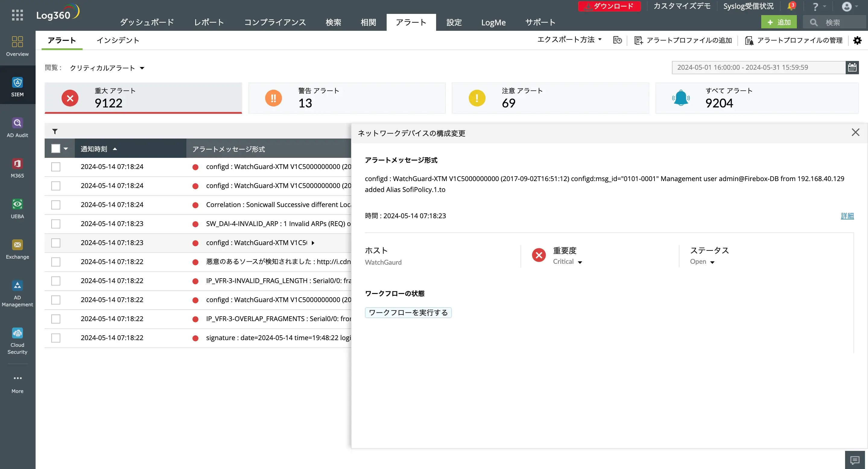The height and width of the screenshot is (469, 868).
Task: Check the Correlation Sonicwall alert row checkbox
Action: 55,205
